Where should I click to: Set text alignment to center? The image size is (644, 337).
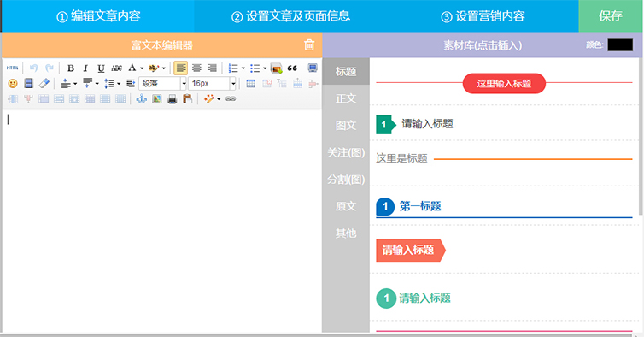click(x=196, y=68)
